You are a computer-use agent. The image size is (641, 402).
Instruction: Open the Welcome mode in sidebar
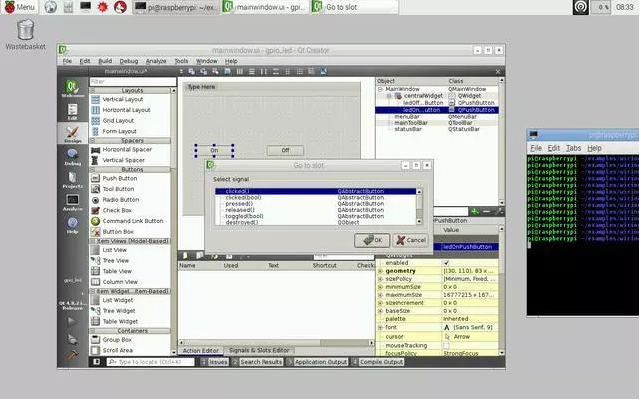[73, 91]
